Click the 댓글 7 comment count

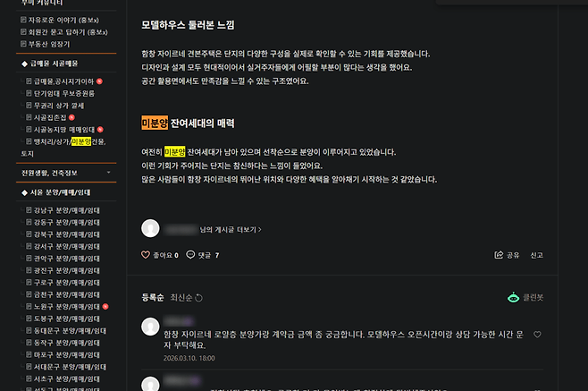(x=209, y=255)
